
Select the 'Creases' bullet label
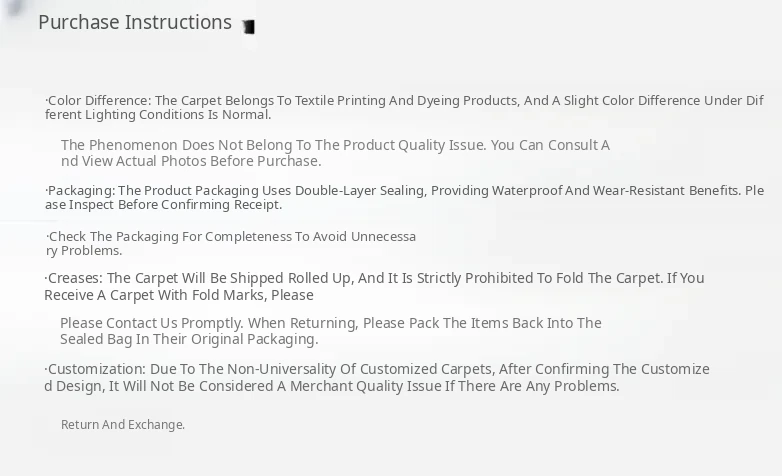pos(74,278)
